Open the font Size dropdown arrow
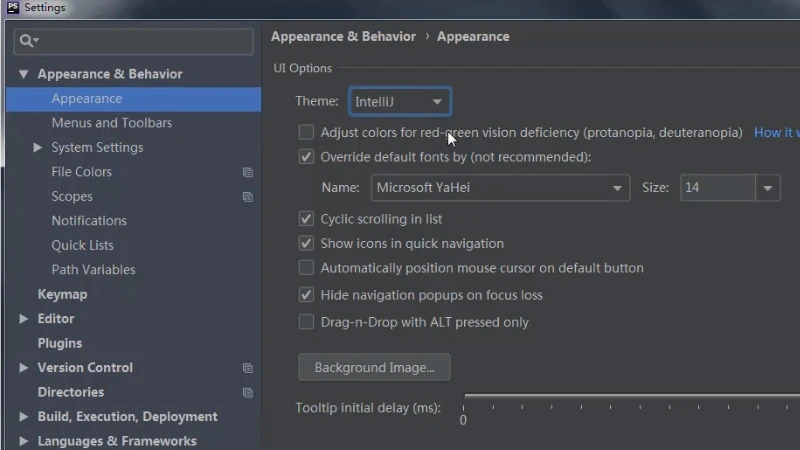800x450 pixels. 767,188
